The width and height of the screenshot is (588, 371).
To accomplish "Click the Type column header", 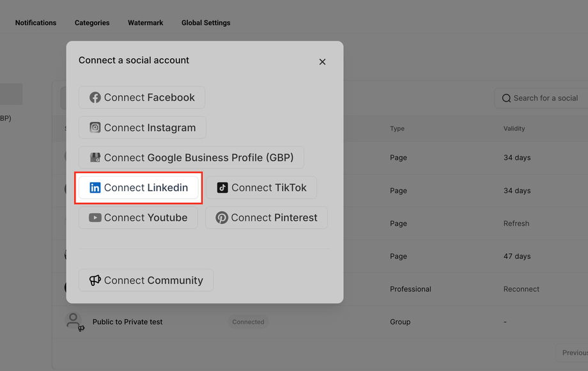I will click(397, 129).
